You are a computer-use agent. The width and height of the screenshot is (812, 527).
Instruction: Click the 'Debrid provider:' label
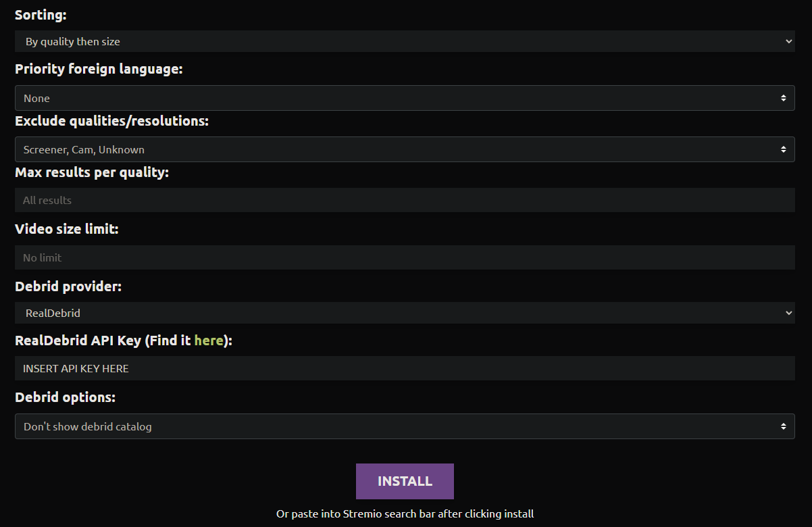coord(68,286)
